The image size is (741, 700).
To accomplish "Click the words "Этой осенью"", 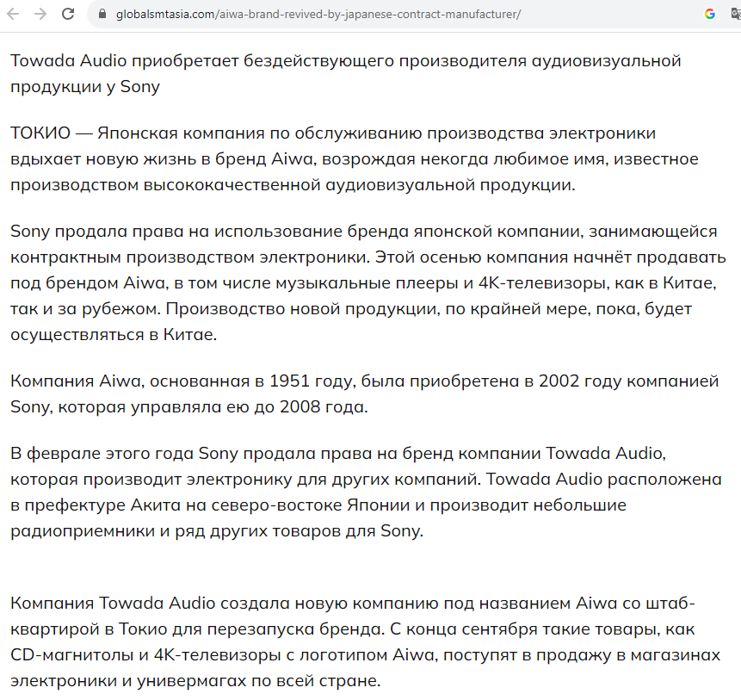I will pyautogui.click(x=429, y=257).
